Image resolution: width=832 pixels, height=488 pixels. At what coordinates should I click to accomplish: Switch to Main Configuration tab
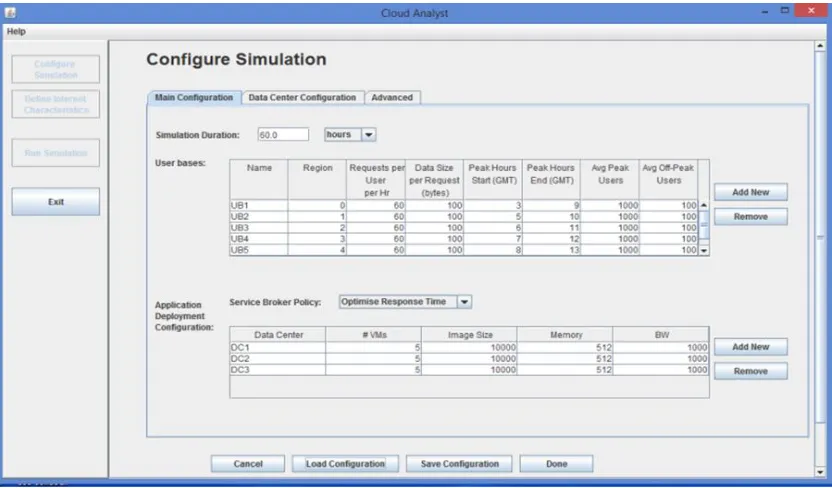tap(194, 98)
